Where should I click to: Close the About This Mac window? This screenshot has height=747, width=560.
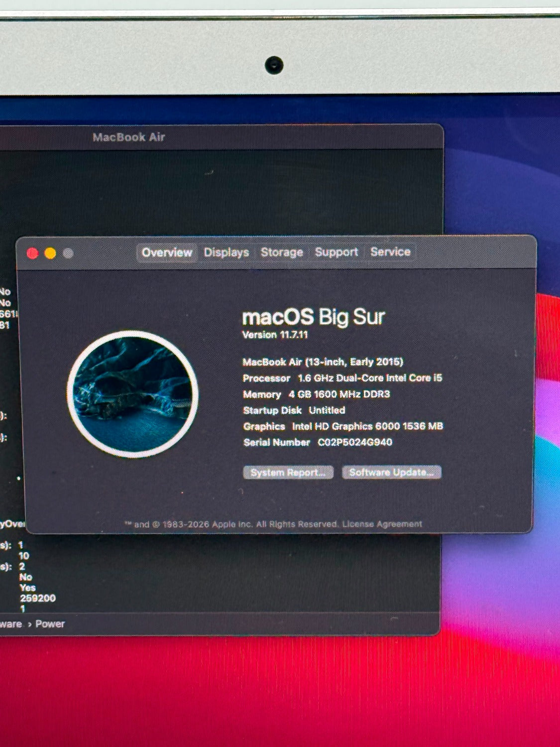pyautogui.click(x=33, y=253)
